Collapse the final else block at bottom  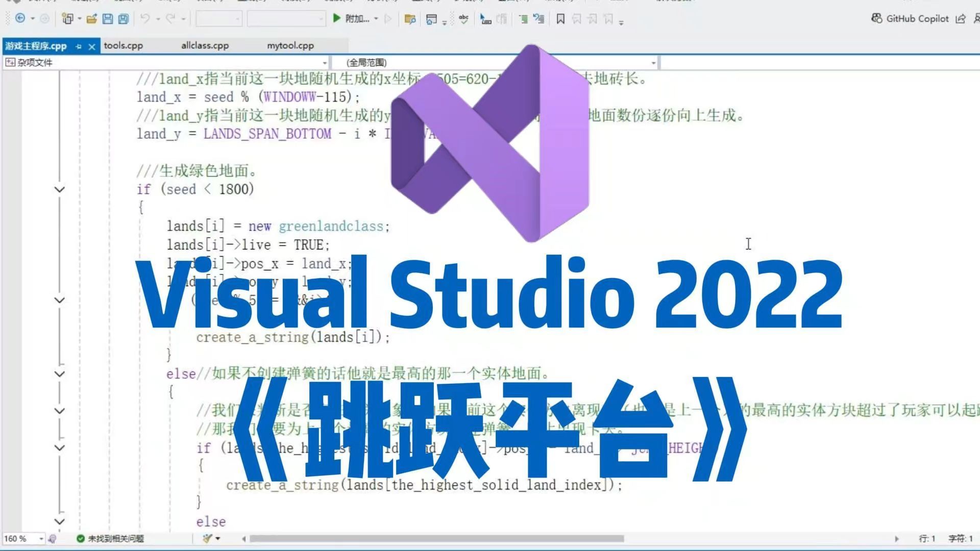(x=59, y=521)
